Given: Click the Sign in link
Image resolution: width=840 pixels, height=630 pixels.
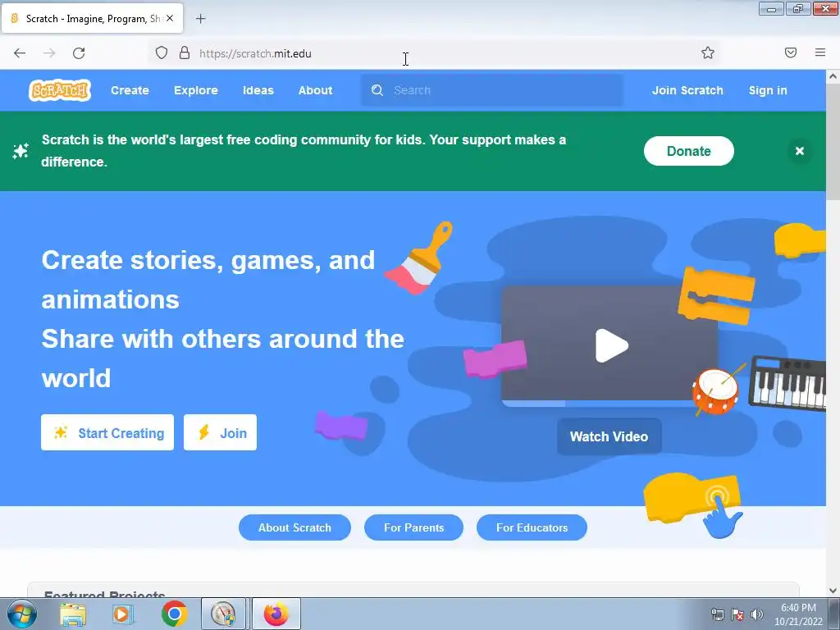Looking at the screenshot, I should 768,90.
